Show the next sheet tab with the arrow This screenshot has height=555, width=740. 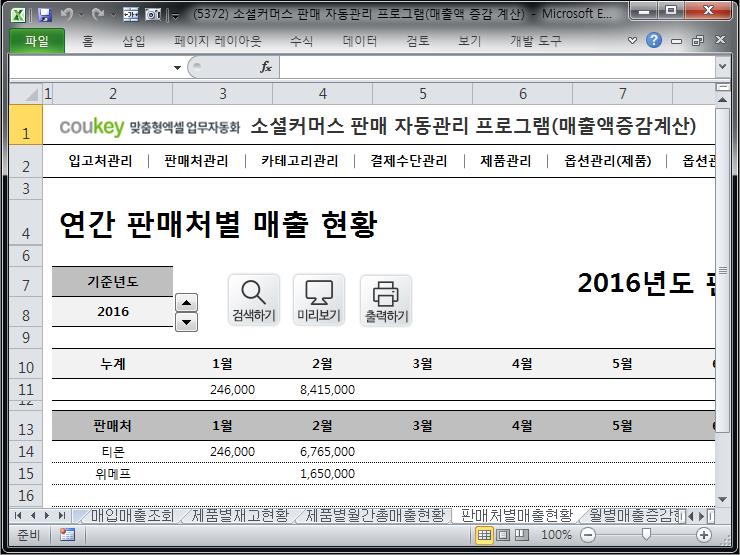[47, 515]
